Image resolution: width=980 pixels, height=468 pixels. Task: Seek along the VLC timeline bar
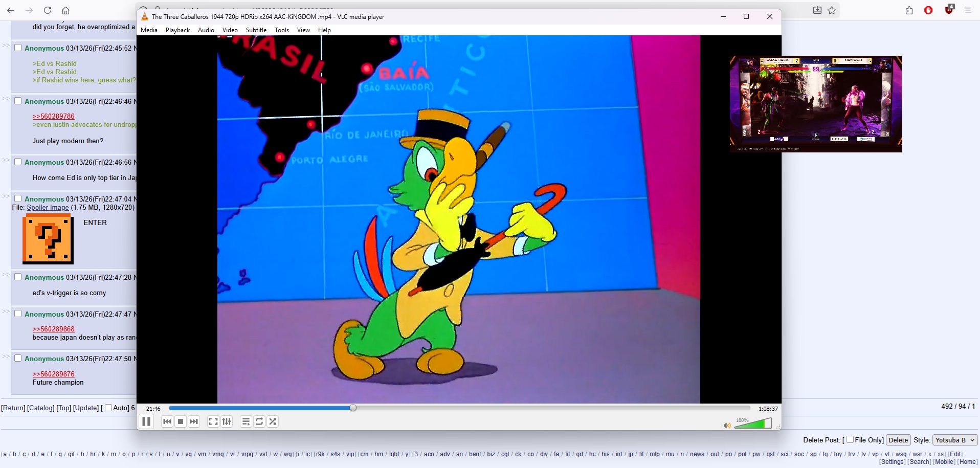(459, 408)
